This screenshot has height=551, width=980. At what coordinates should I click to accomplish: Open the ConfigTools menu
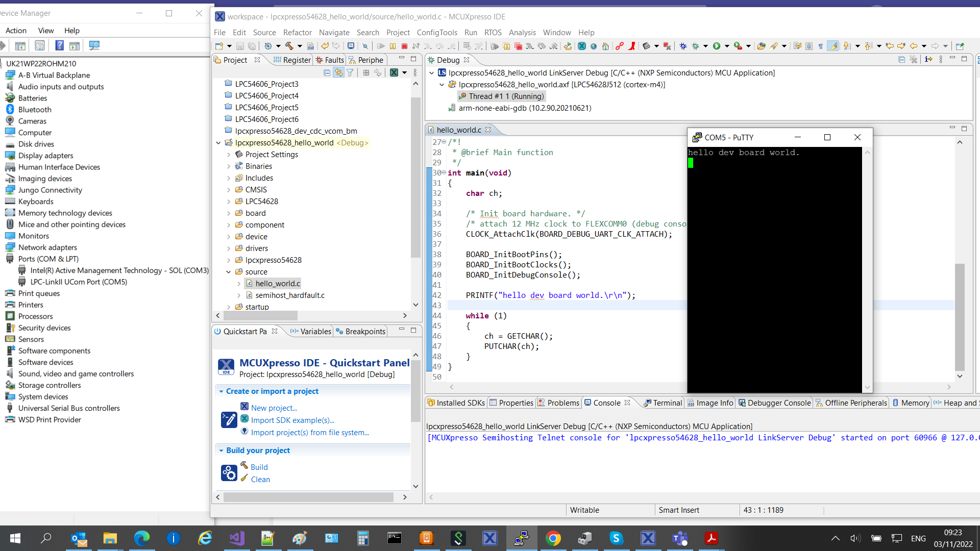[437, 32]
